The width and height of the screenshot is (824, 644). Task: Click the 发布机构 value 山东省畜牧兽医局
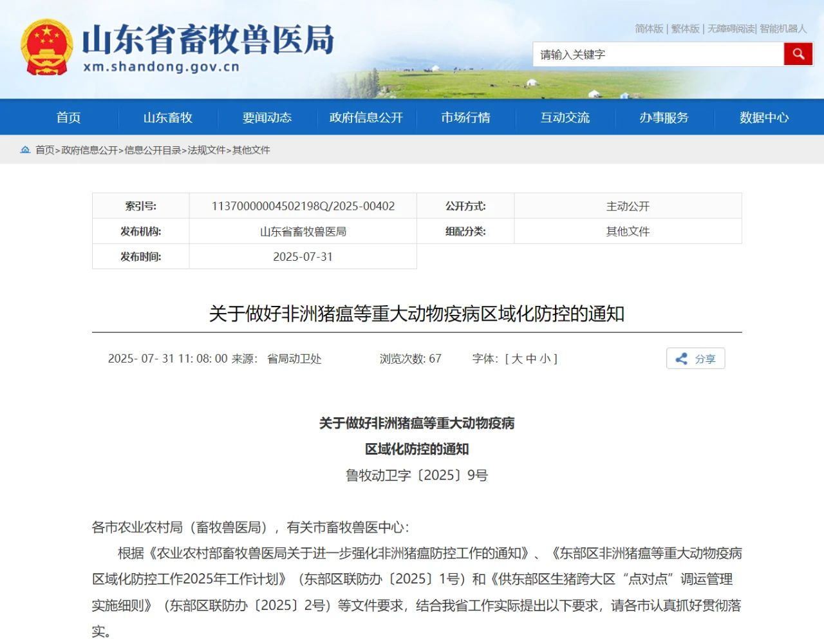303,231
